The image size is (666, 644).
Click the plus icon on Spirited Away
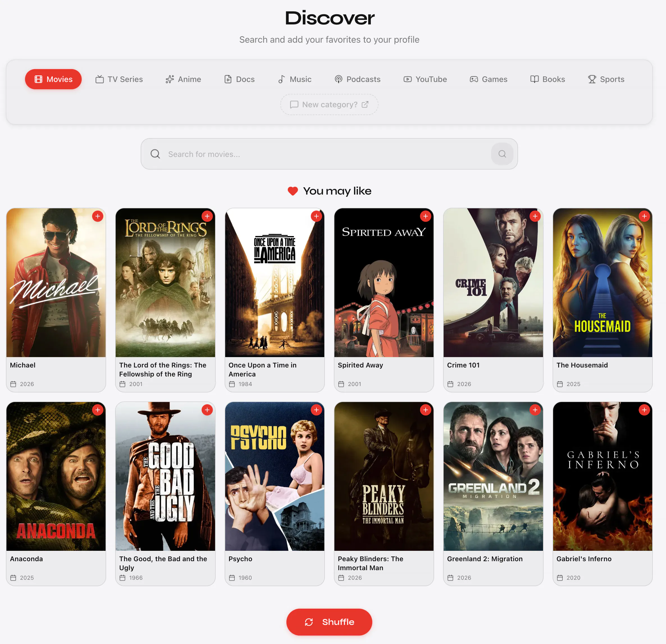click(x=425, y=216)
